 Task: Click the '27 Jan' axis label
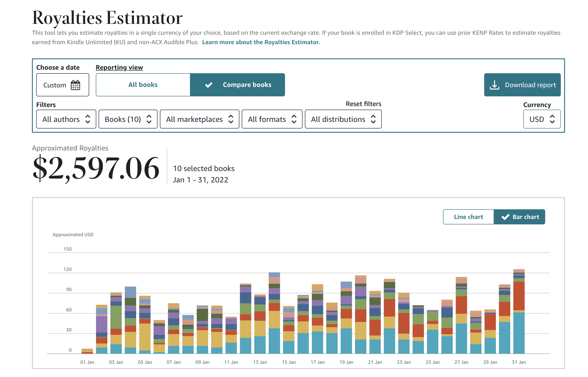click(x=461, y=362)
